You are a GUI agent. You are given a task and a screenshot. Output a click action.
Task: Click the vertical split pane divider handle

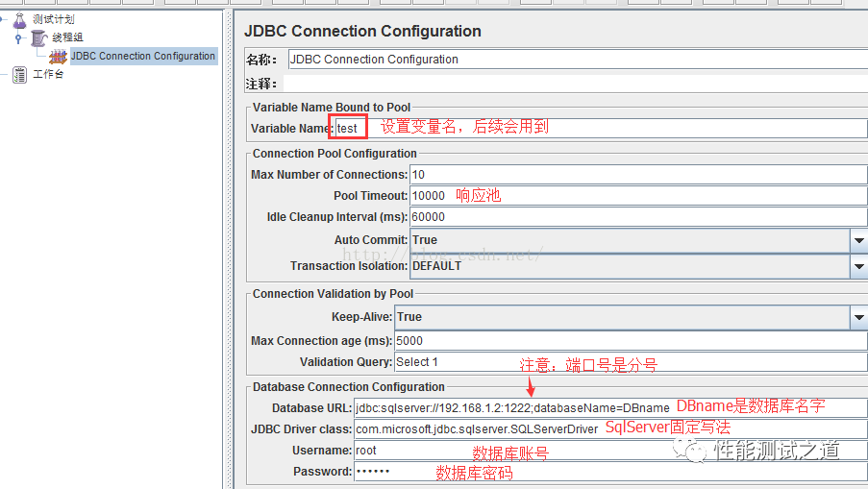click(228, 249)
